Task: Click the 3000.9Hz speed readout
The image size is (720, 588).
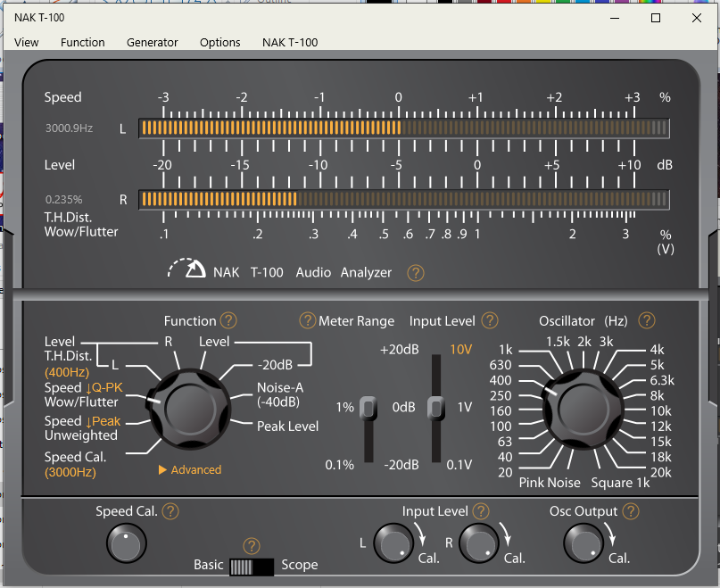Action: point(69,128)
